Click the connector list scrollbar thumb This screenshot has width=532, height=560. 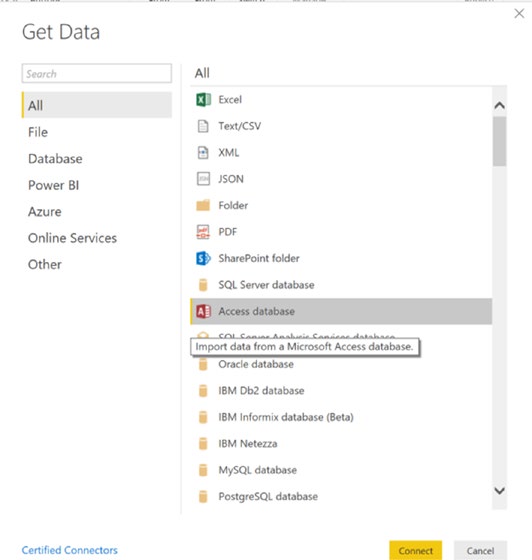pyautogui.click(x=500, y=141)
